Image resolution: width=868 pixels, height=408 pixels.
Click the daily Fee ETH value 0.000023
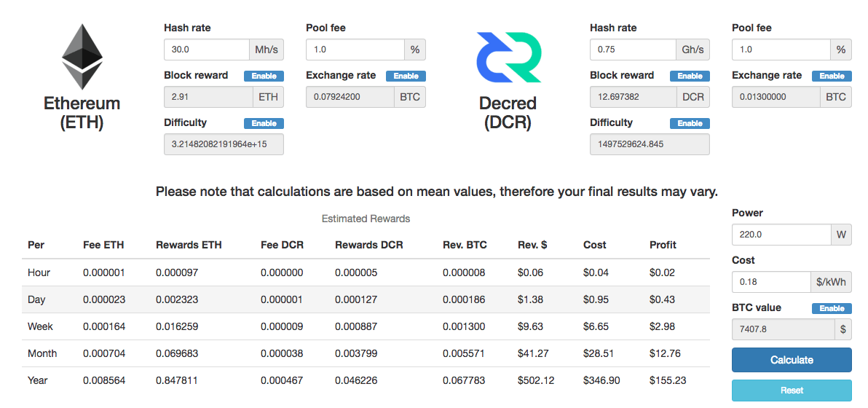(x=104, y=299)
